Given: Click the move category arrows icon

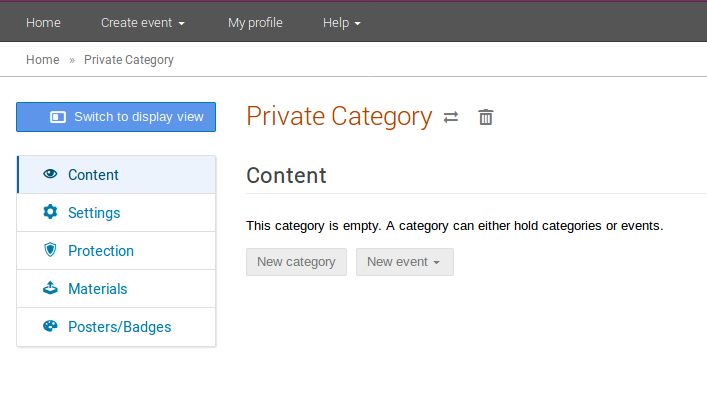Looking at the screenshot, I should (x=450, y=117).
